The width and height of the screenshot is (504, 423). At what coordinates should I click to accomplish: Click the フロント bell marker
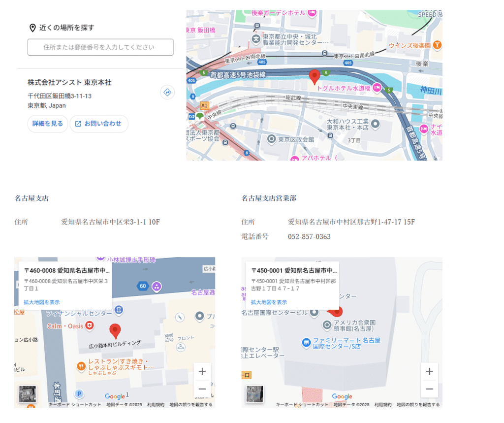click(x=181, y=347)
